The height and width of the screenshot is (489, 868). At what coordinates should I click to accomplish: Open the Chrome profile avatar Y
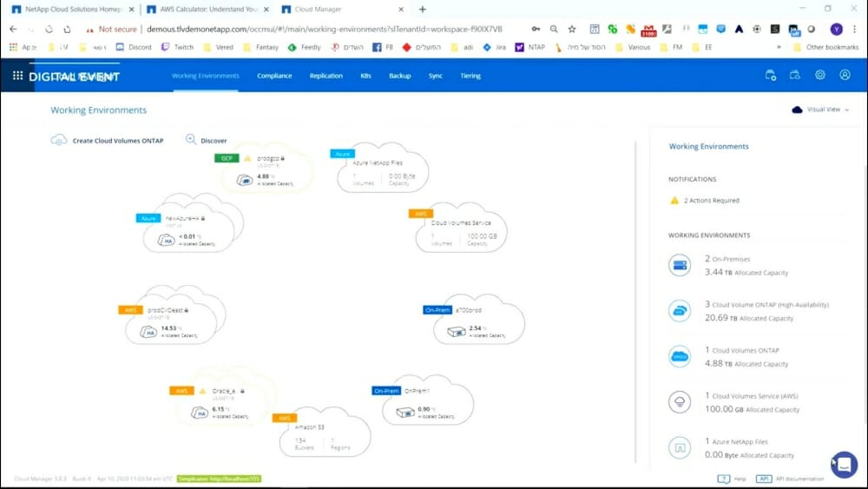click(837, 29)
